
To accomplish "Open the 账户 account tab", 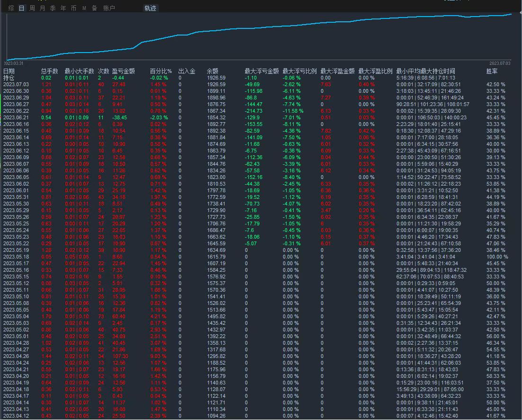I will (109, 8).
